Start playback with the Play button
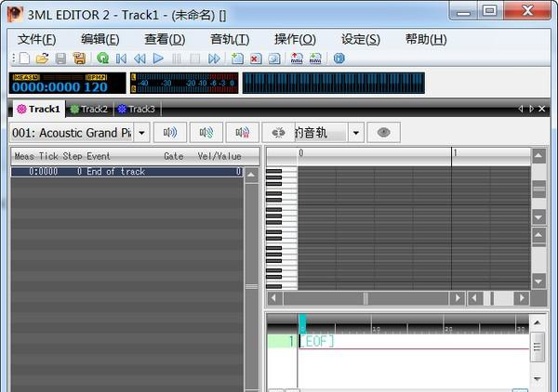558x392 pixels. [x=158, y=58]
